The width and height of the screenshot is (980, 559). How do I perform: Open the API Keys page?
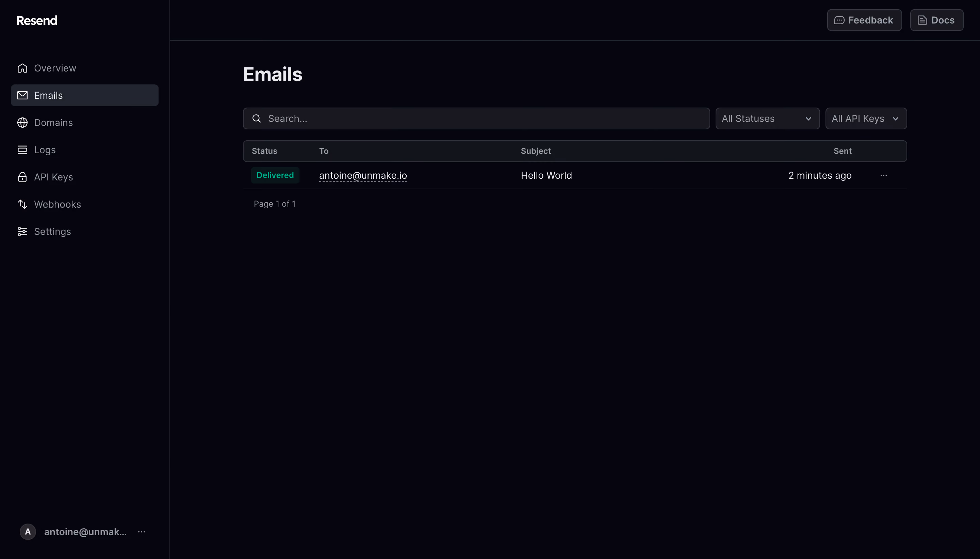[x=53, y=177]
